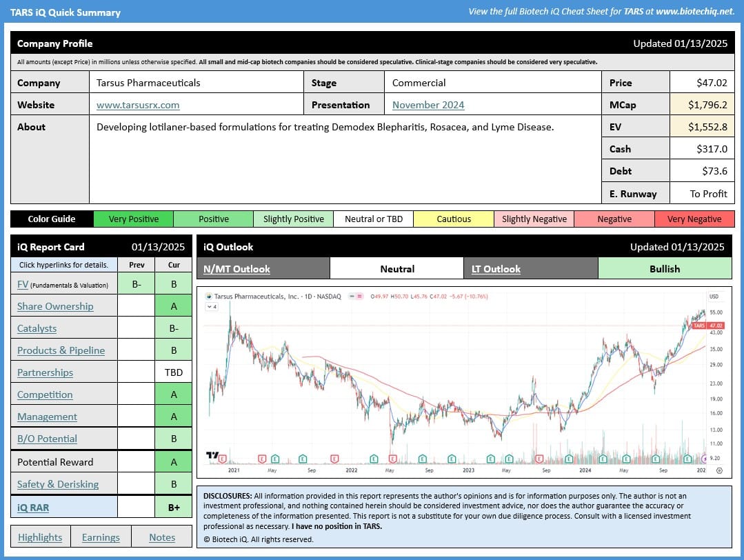Screen dimensions: 744x560
Task: Click the red earnings marker before Sep 2023
Action: click(x=539, y=459)
